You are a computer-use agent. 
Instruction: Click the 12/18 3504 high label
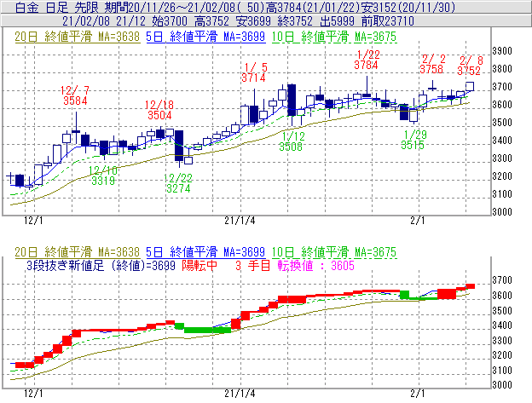click(159, 110)
